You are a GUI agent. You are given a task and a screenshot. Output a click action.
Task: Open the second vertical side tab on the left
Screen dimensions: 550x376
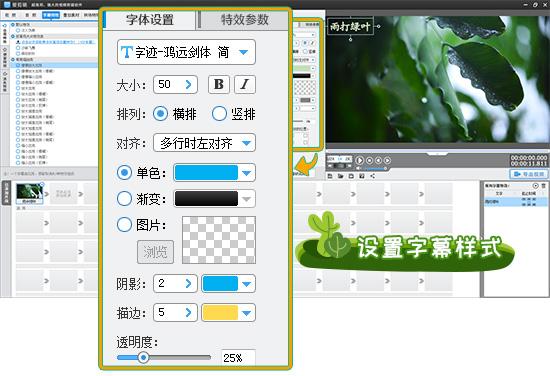pos(5,58)
